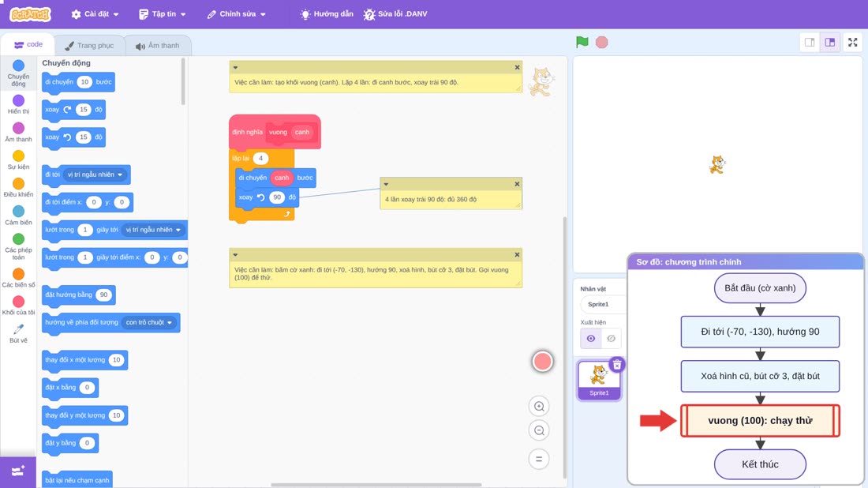
Task: Open the Tập tin file menu
Action: (163, 14)
